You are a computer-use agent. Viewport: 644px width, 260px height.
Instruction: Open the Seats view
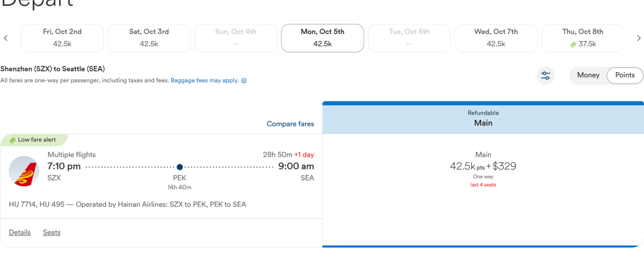(x=52, y=233)
